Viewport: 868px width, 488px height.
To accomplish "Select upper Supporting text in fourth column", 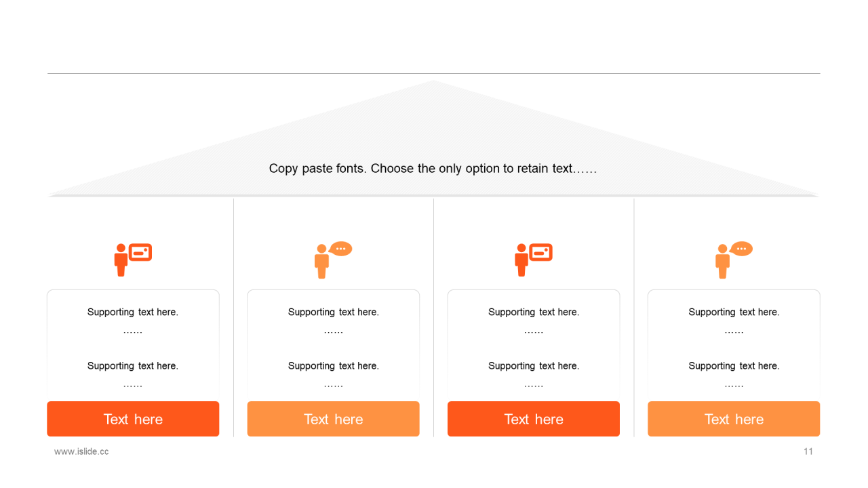I will point(734,312).
